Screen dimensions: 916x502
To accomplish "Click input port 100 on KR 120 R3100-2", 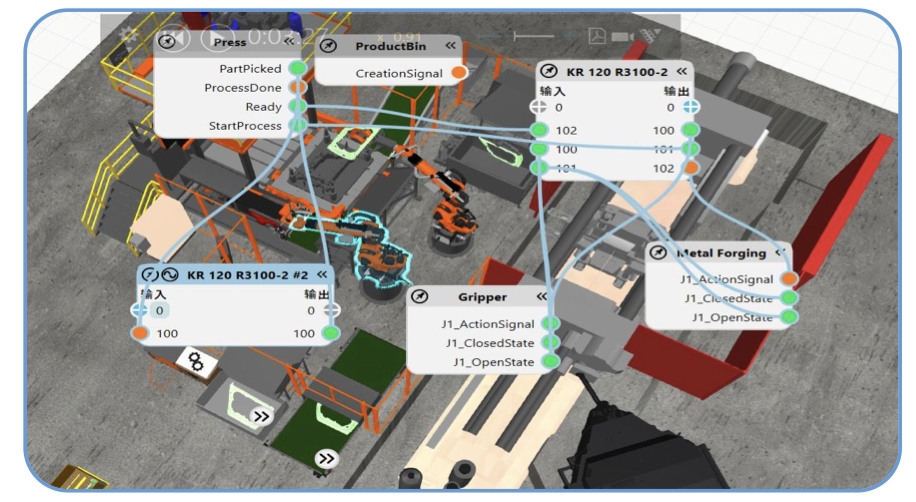I will coord(539,149).
